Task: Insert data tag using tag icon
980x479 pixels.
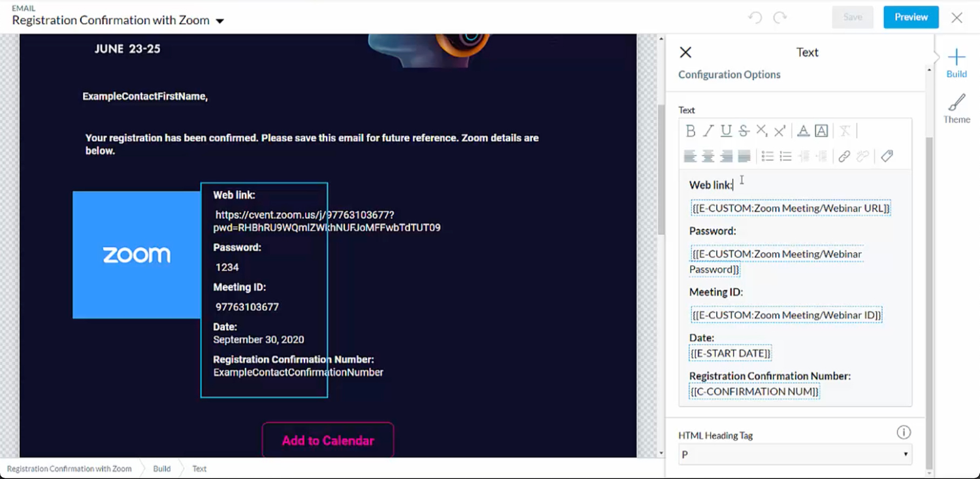Action: 887,156
